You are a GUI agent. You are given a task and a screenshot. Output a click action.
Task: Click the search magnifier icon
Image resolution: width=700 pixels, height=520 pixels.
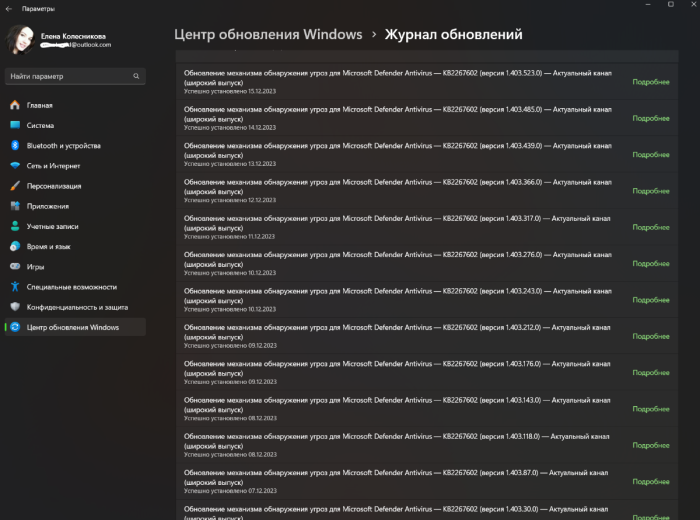tap(136, 76)
